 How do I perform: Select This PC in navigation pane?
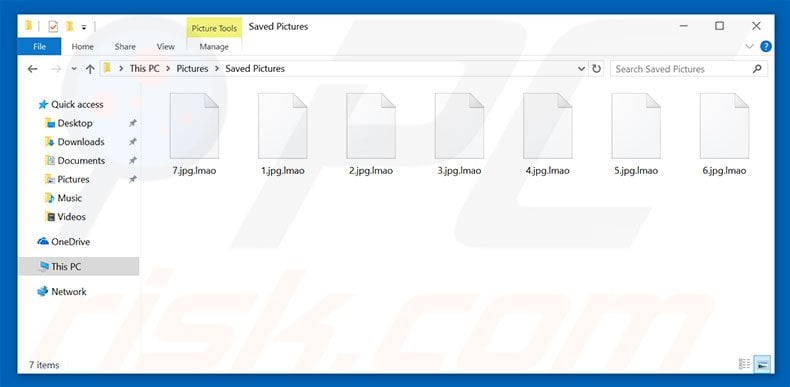coord(79,266)
